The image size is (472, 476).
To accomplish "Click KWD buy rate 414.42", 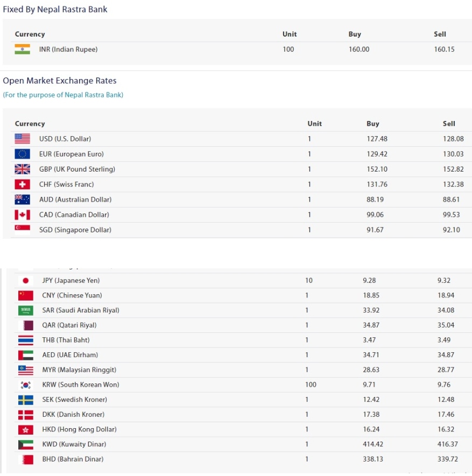I will pos(373,444).
